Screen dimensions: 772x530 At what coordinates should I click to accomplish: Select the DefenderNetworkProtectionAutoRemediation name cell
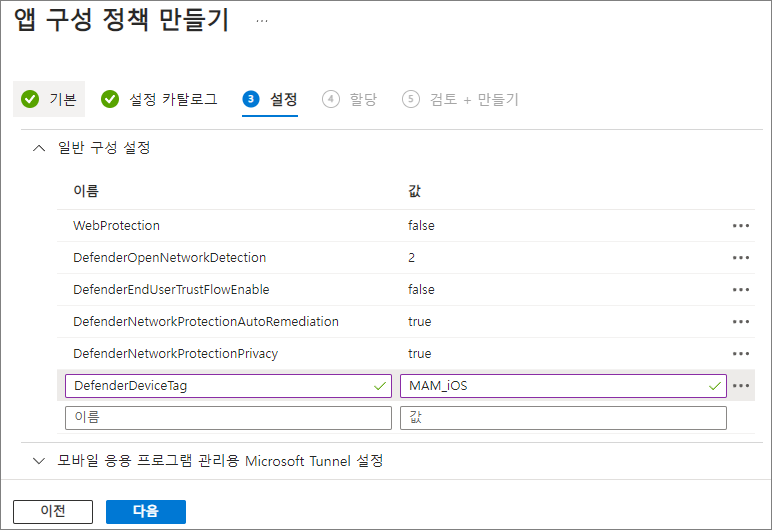pyautogui.click(x=206, y=322)
